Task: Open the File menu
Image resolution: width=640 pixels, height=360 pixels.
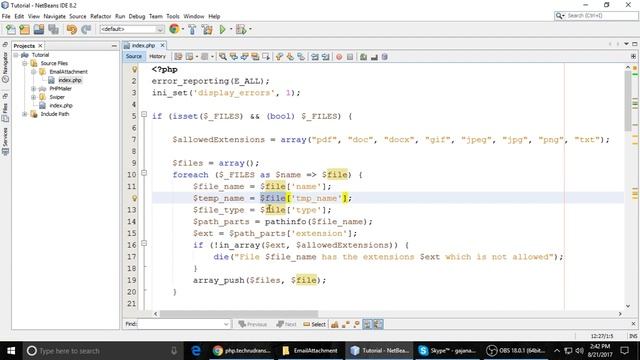Action: coord(6,16)
